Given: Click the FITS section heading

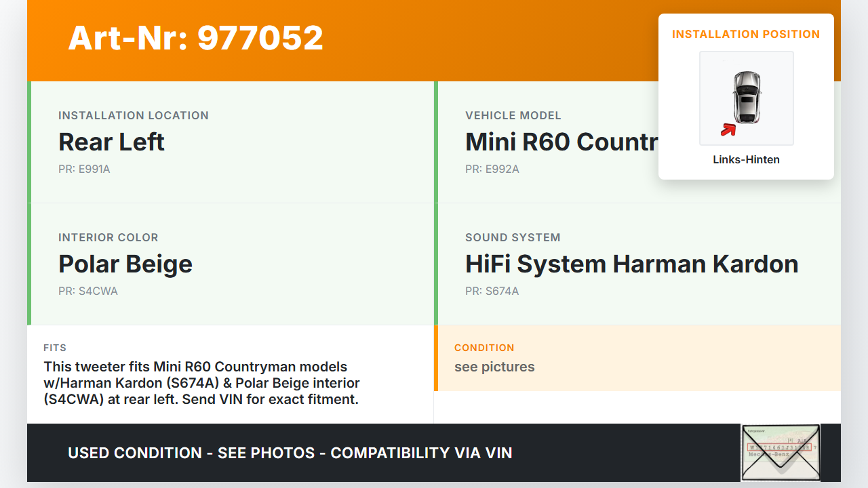Looking at the screenshot, I should coord(55,348).
